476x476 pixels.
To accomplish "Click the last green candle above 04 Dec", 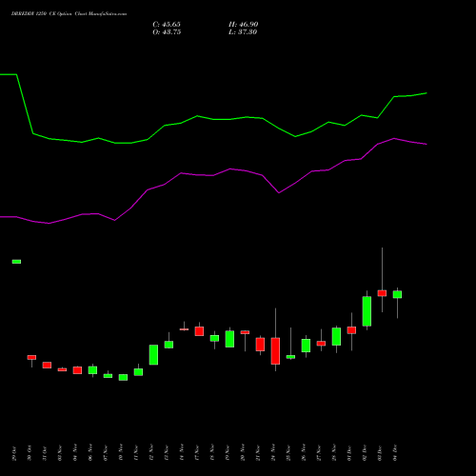I will (397, 294).
